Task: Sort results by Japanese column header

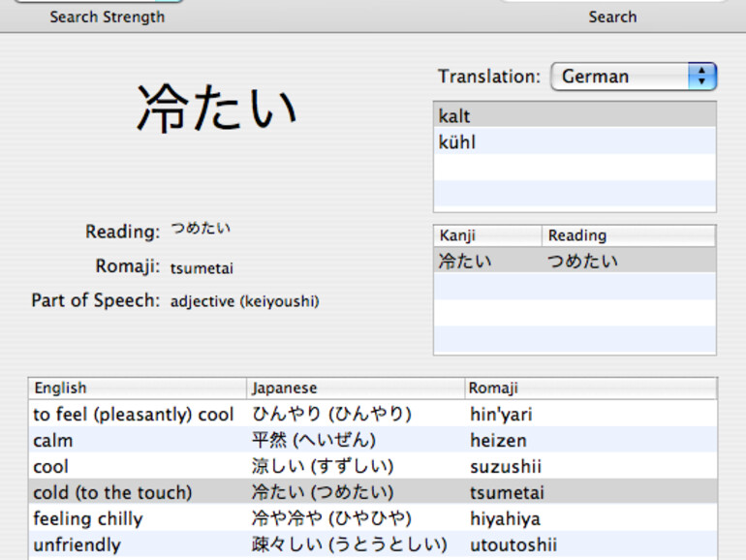Action: click(x=355, y=389)
